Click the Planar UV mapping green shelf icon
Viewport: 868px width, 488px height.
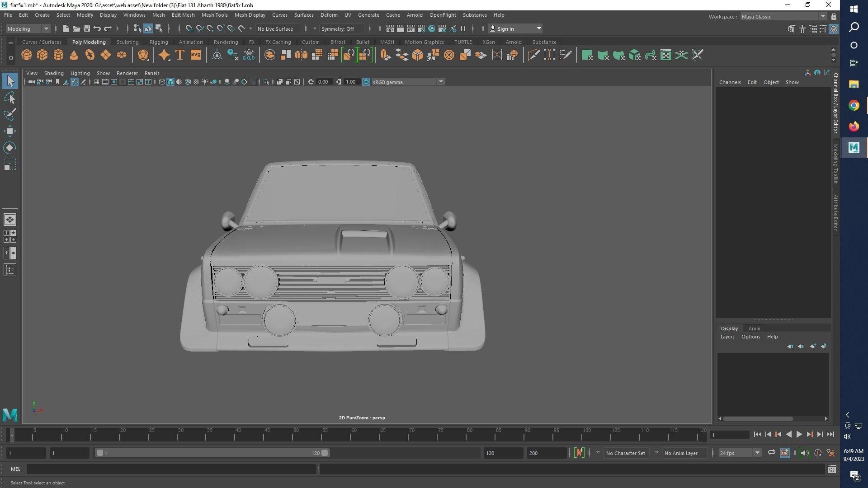pyautogui.click(x=587, y=55)
